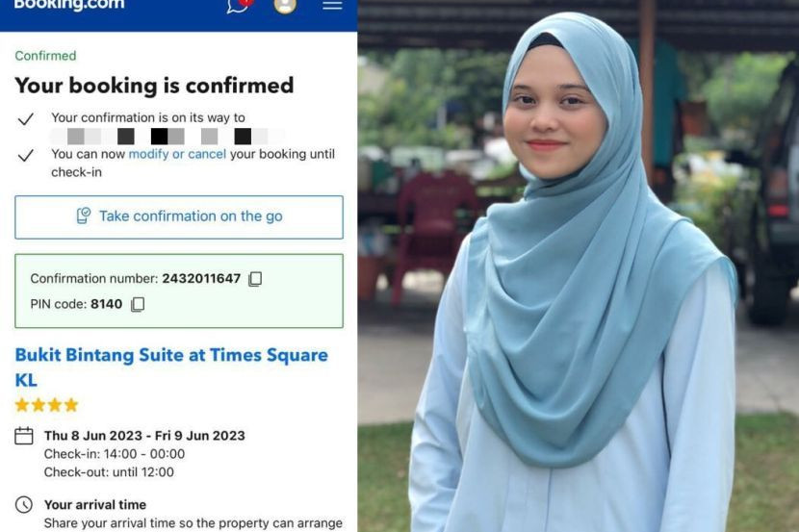Open the hamburger menu
The image size is (799, 532).
(332, 5)
